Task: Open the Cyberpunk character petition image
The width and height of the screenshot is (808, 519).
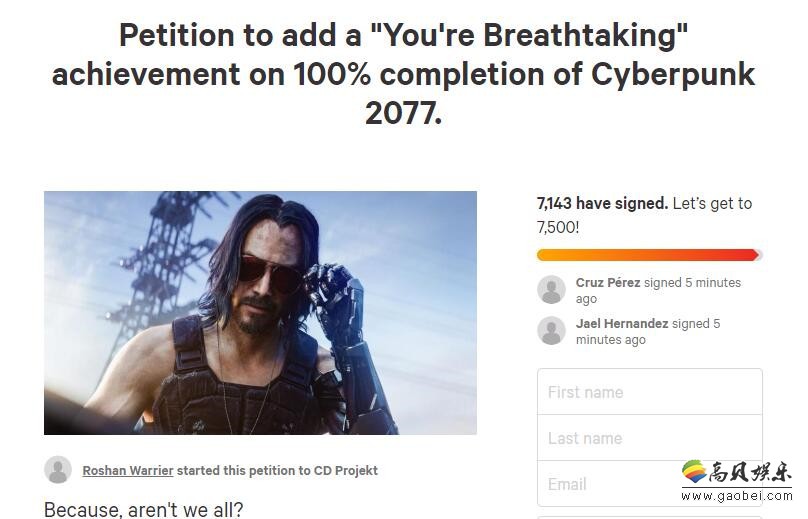Action: point(260,313)
